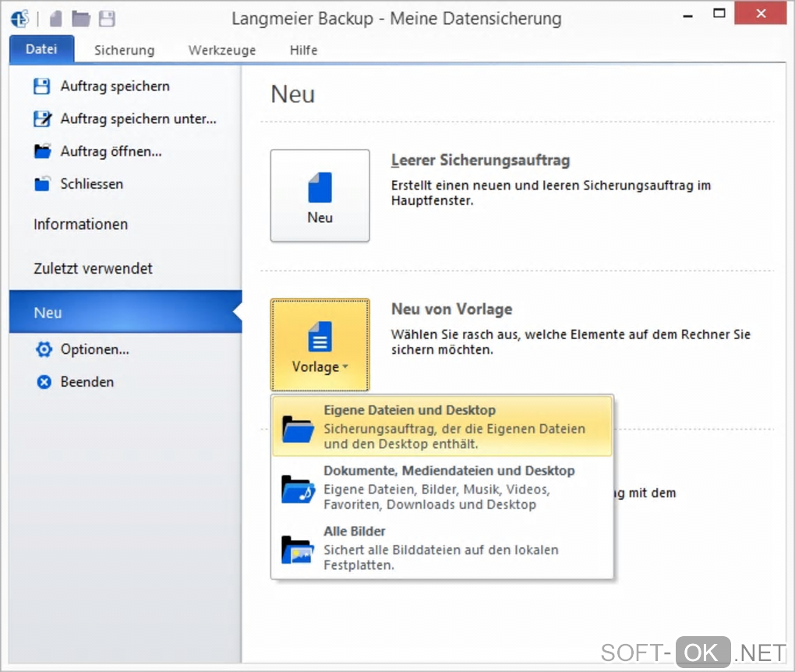795x672 pixels.
Task: Click music folder icon of Dokumente, Mediendateien entry
Action: (x=298, y=489)
